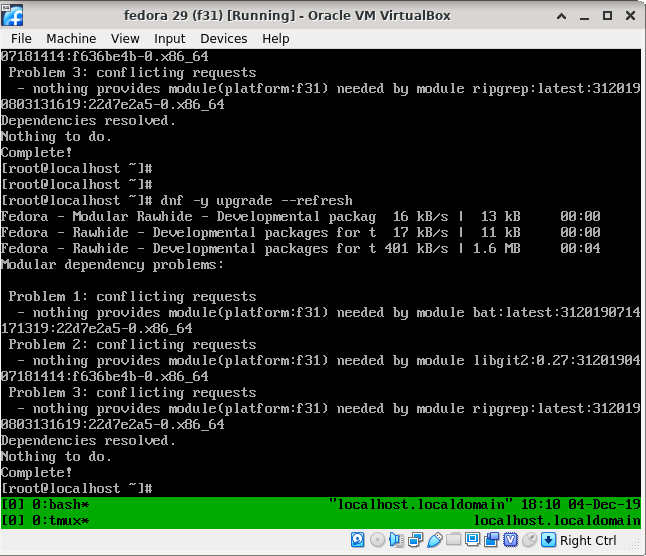Screen dimensions: 646x556
Task: Click the Right Ctrl host key label
Action: [588, 540]
